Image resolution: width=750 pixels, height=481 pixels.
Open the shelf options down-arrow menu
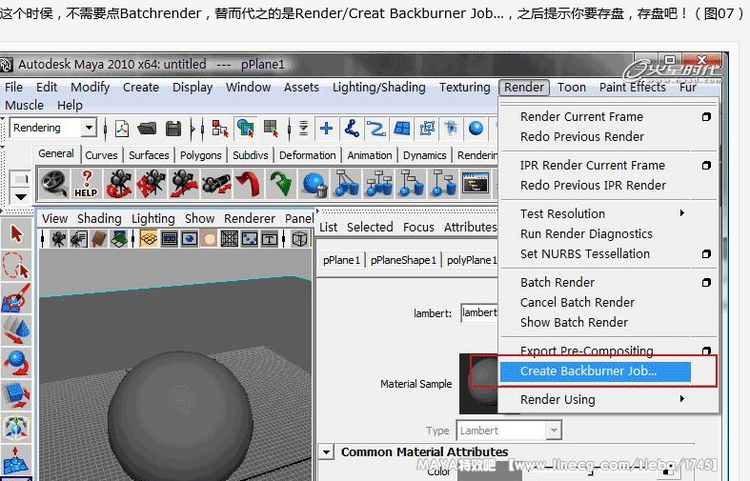(x=21, y=197)
